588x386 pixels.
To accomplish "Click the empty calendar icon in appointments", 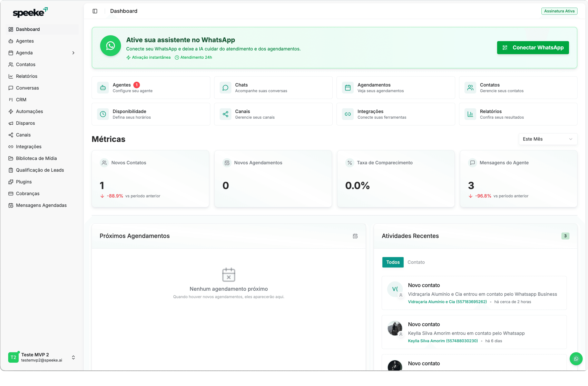I will pyautogui.click(x=228, y=275).
